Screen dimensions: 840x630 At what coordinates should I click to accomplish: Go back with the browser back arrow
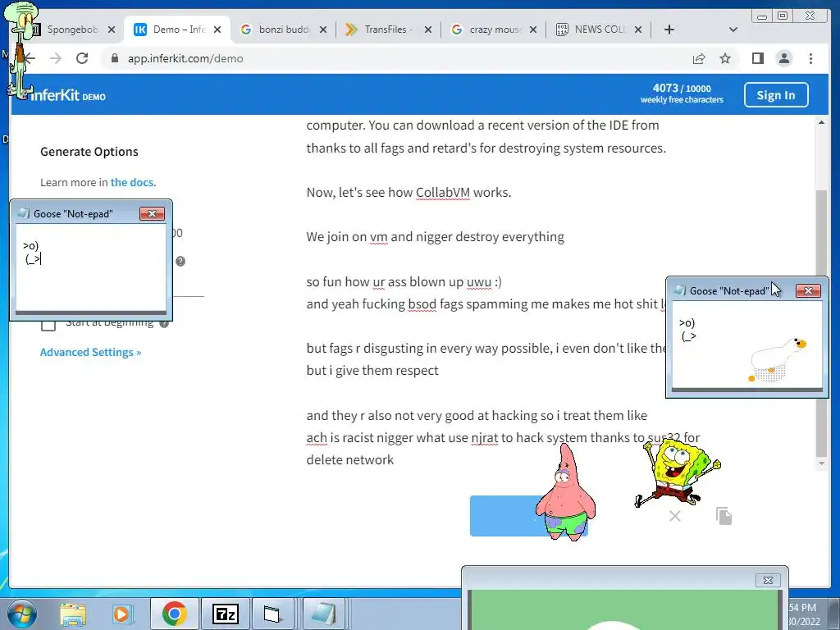click(x=30, y=58)
